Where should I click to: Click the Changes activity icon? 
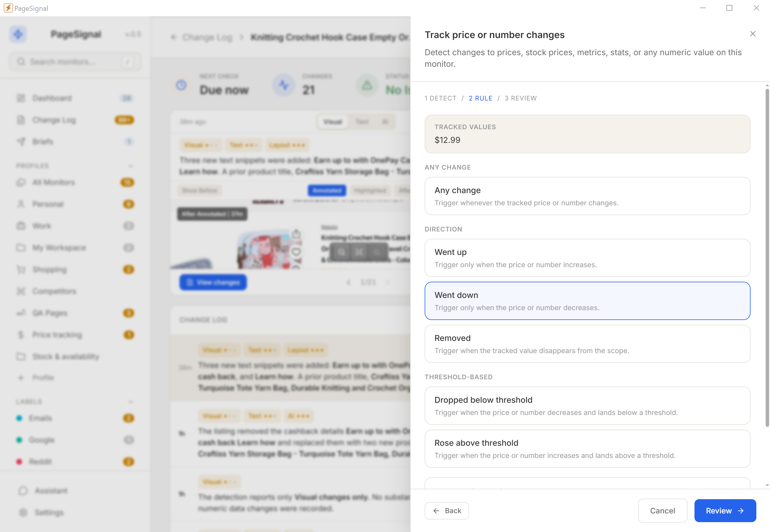tap(284, 85)
